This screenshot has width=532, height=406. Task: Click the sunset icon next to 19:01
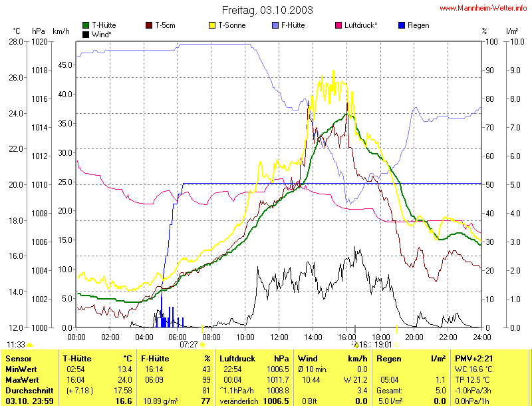397,345
